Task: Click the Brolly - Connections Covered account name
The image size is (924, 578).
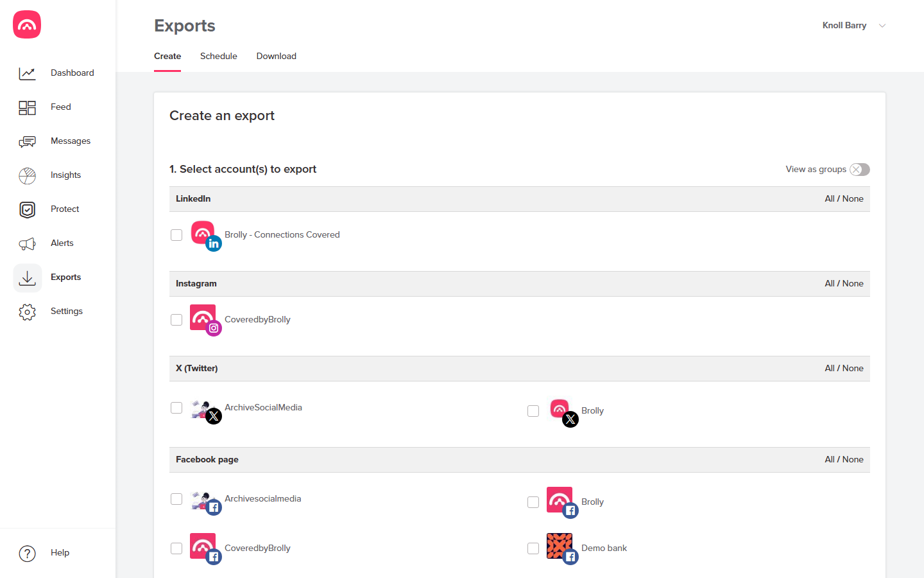Action: tap(282, 235)
